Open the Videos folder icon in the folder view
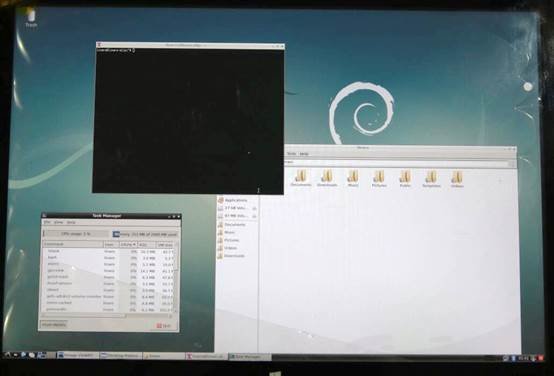 point(457,178)
